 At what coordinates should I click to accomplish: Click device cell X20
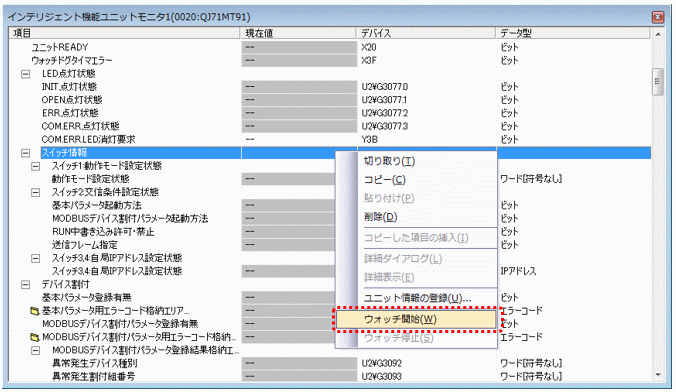pos(369,47)
